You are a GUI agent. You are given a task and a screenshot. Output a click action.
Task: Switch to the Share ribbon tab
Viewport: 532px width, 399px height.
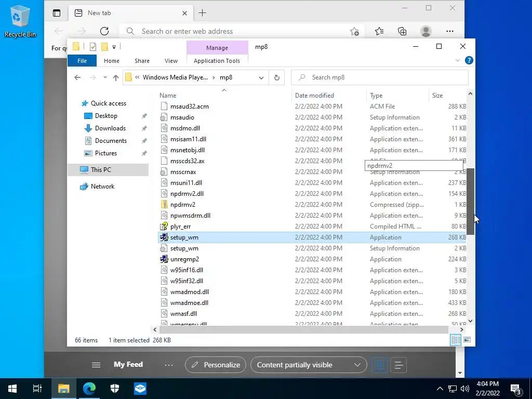coord(142,61)
